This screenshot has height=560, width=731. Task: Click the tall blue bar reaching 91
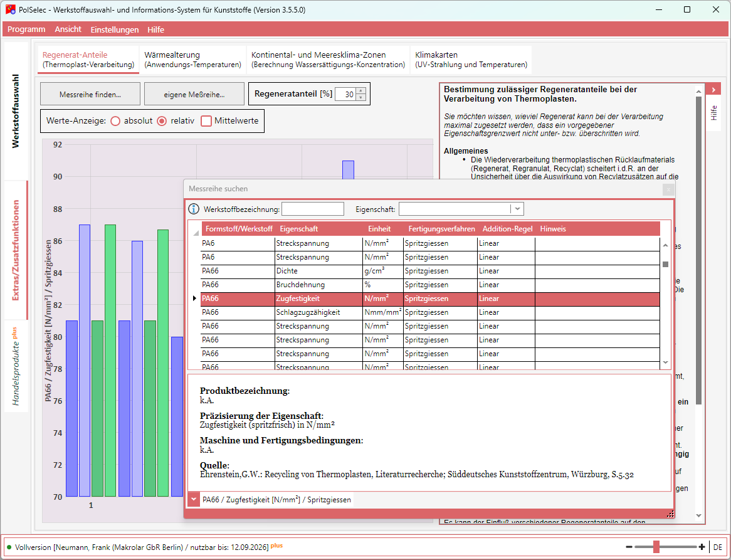[x=348, y=170]
